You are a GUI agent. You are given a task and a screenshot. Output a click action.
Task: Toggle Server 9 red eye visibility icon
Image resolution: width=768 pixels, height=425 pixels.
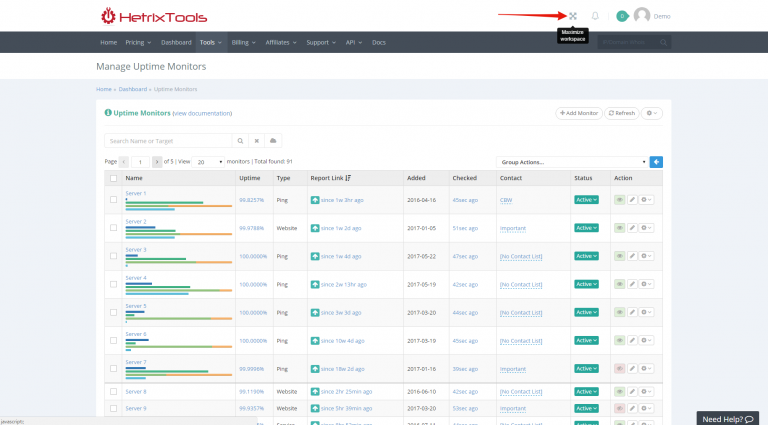click(620, 408)
